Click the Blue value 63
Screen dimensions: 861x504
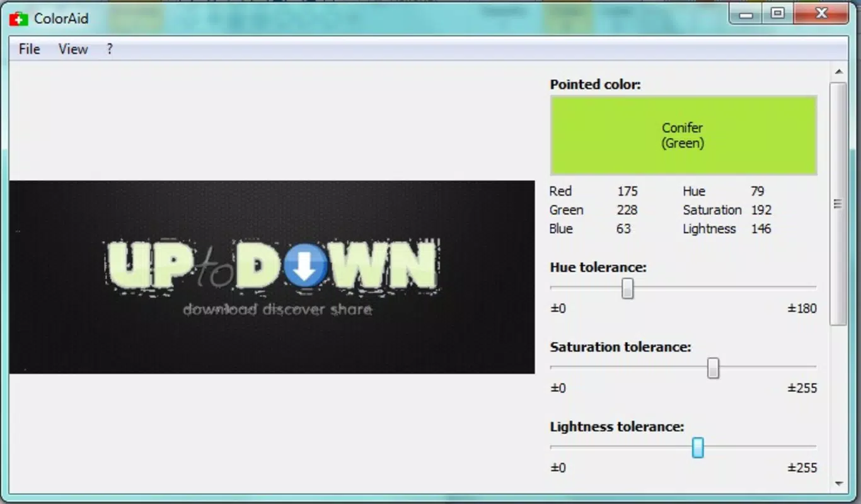click(x=623, y=229)
